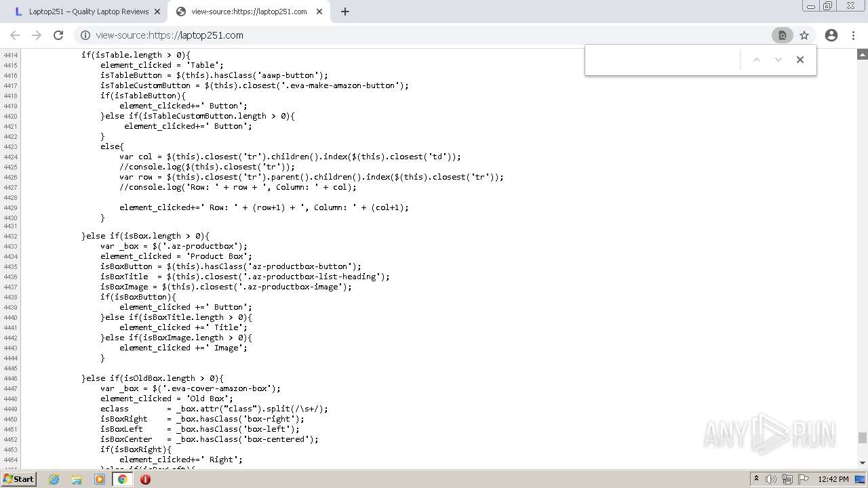868x488 pixels.
Task: Jump to next find result
Action: tap(778, 60)
